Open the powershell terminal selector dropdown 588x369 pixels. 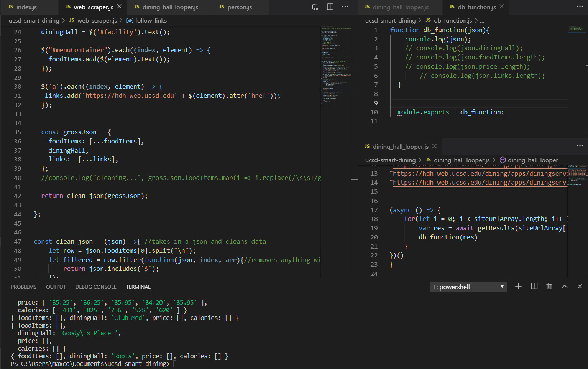[x=468, y=287]
